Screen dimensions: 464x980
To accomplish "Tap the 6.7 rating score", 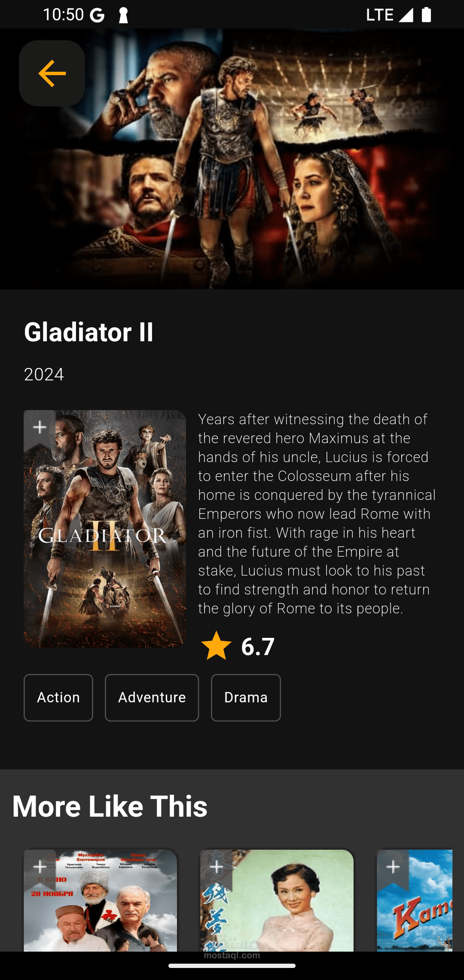I will (258, 646).
